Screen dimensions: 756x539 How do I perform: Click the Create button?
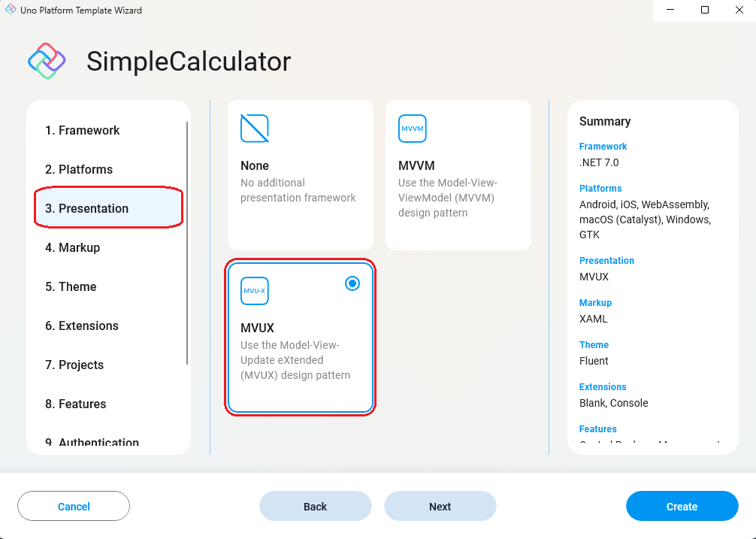click(681, 506)
